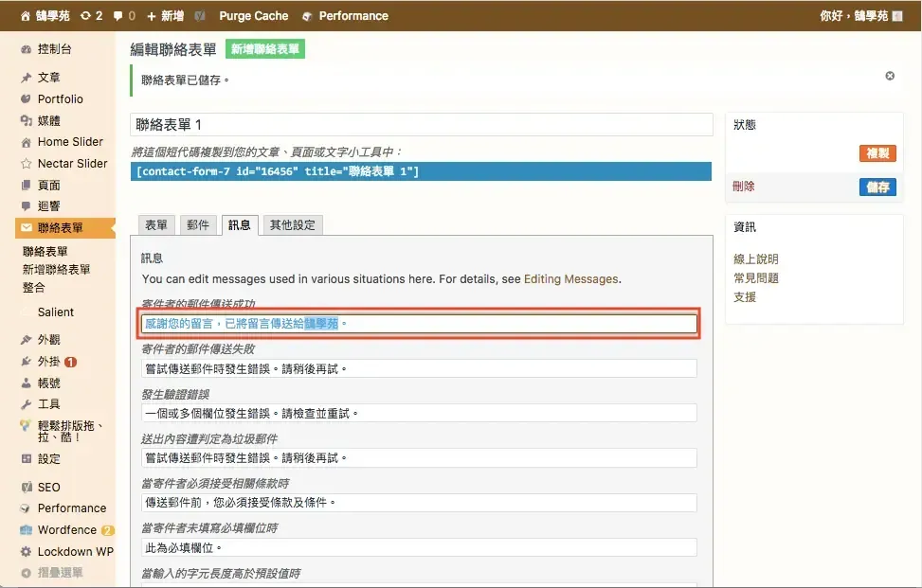Open the 線上說明 link
Screen dimensions: 922x588
pyautogui.click(x=756, y=259)
